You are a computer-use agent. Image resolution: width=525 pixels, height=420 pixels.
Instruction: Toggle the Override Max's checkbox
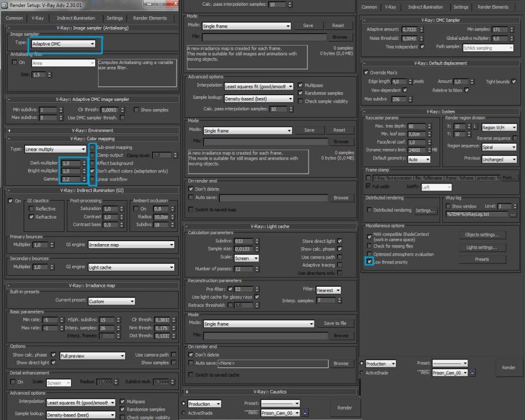366,72
